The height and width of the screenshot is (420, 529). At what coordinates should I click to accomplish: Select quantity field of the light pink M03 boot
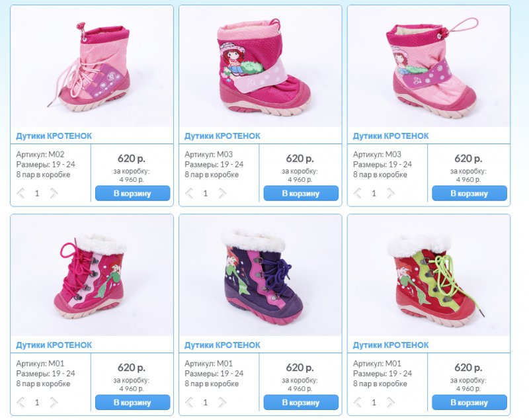pos(374,193)
